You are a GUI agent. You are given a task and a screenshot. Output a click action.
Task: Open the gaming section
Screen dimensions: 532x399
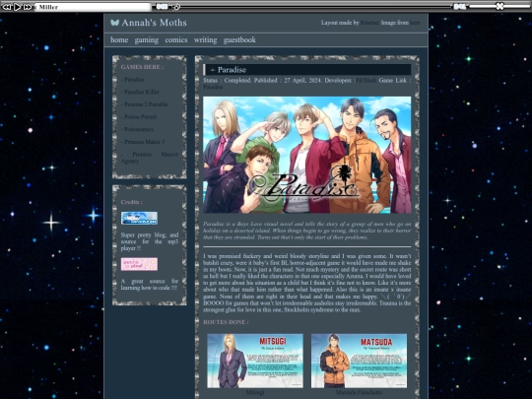click(x=146, y=40)
